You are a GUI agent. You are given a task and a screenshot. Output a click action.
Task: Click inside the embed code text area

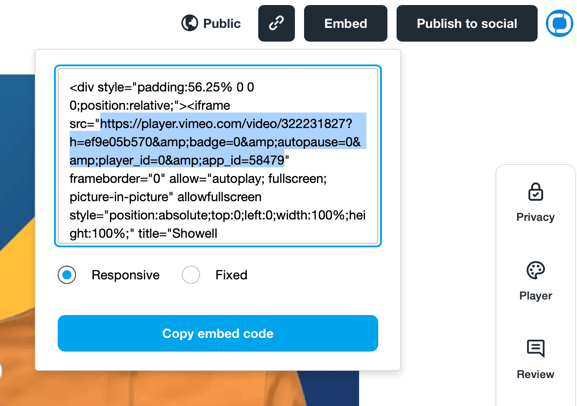[218, 156]
